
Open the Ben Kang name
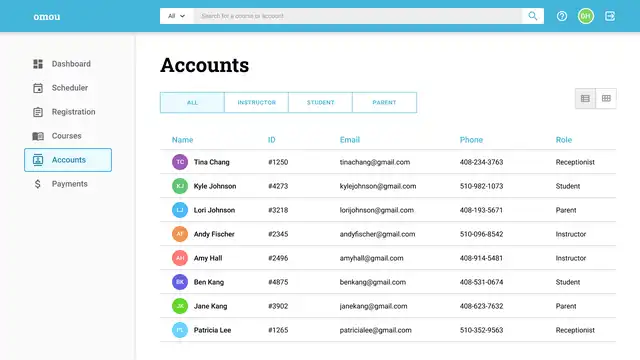tap(209, 282)
